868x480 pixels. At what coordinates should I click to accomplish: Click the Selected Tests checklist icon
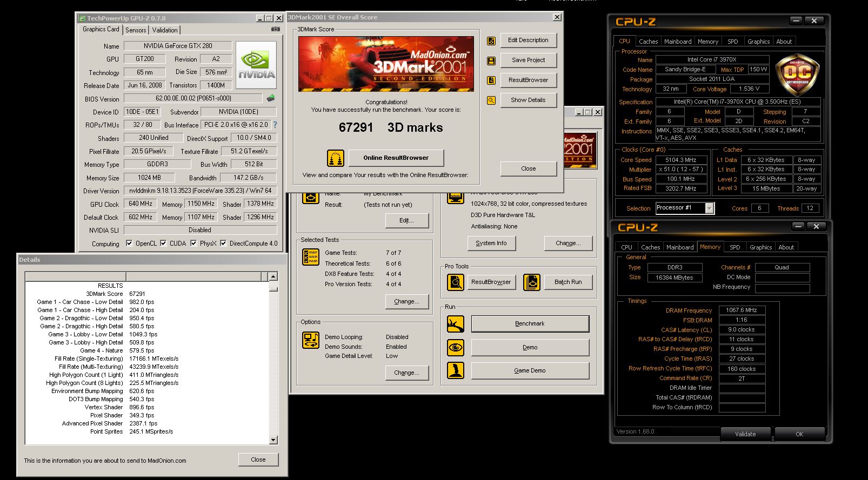[311, 257]
